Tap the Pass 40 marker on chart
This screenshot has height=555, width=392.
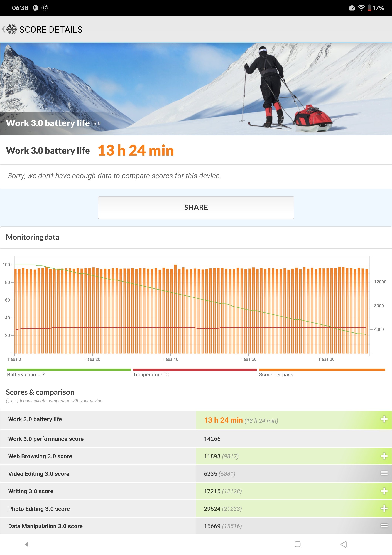tap(170, 359)
